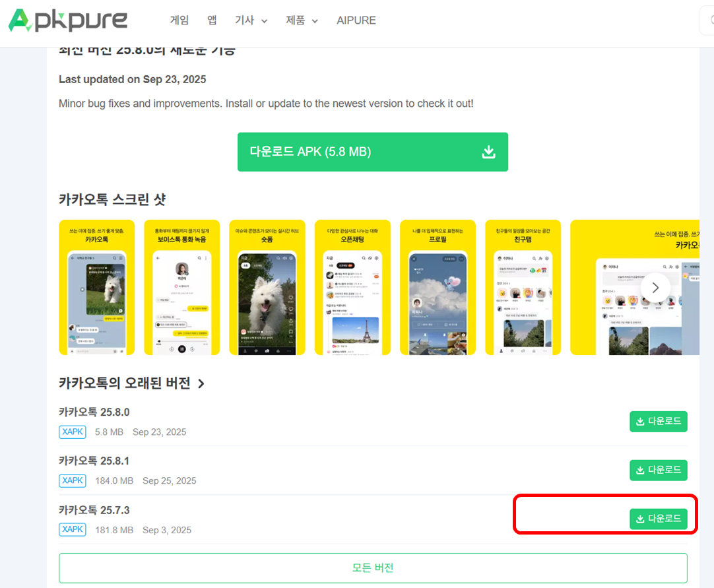Open the 게임 menu item
714x588 pixels.
[x=179, y=20]
